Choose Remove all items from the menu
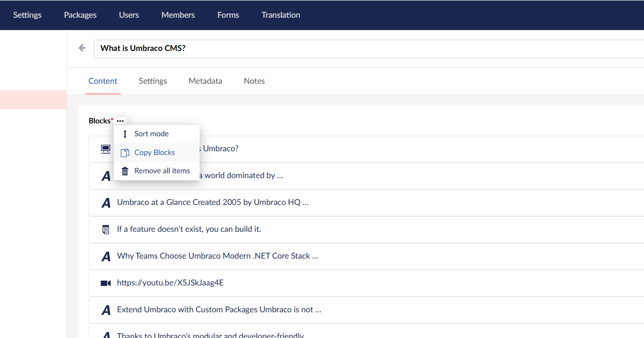644x338 pixels. point(162,171)
